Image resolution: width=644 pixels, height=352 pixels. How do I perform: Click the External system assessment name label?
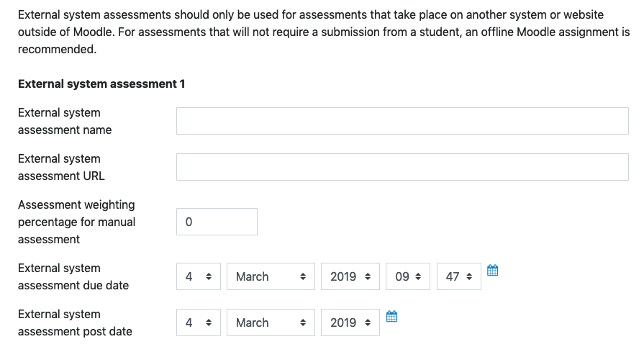(65, 121)
